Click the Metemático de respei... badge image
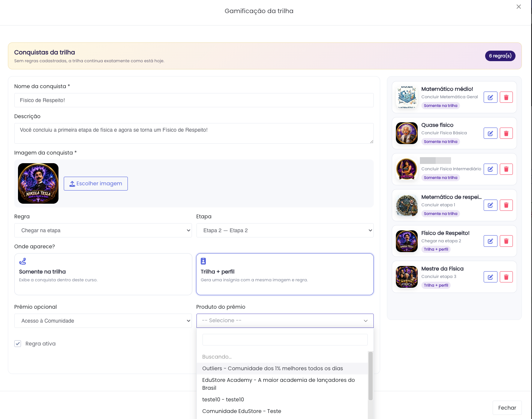This screenshot has height=419, width=532. [x=407, y=205]
